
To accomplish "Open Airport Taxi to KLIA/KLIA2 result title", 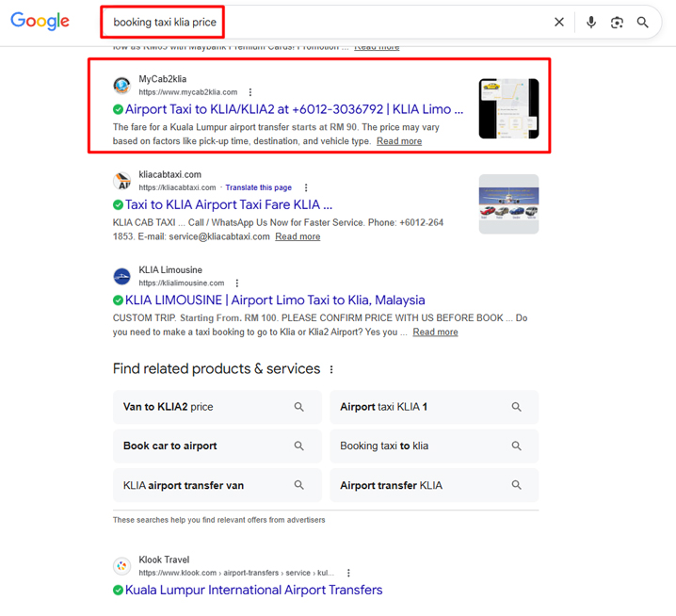I will 294,109.
